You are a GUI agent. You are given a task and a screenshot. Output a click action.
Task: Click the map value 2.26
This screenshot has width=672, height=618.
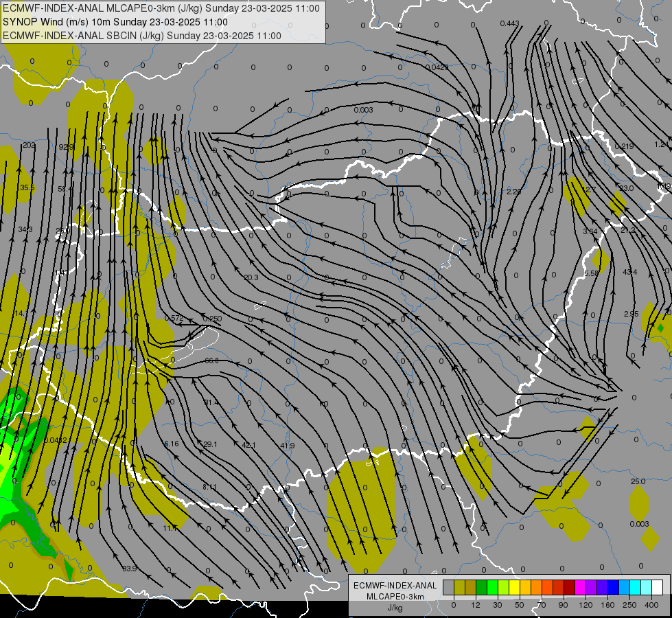pyautogui.click(x=513, y=192)
